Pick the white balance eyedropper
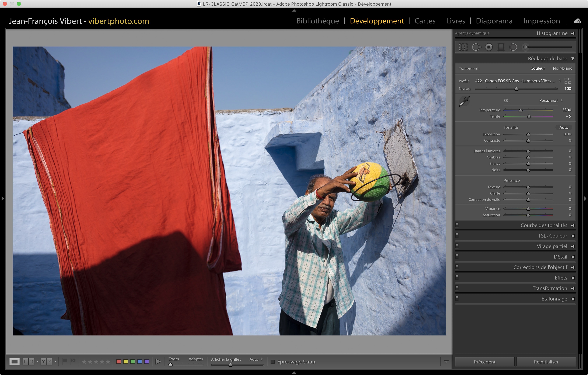 point(464,101)
